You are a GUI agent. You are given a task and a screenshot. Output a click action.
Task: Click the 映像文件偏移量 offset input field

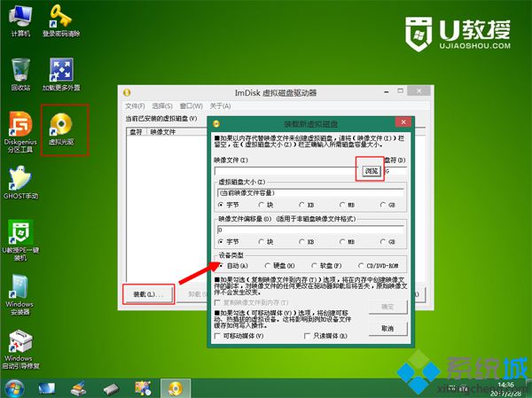pos(310,230)
